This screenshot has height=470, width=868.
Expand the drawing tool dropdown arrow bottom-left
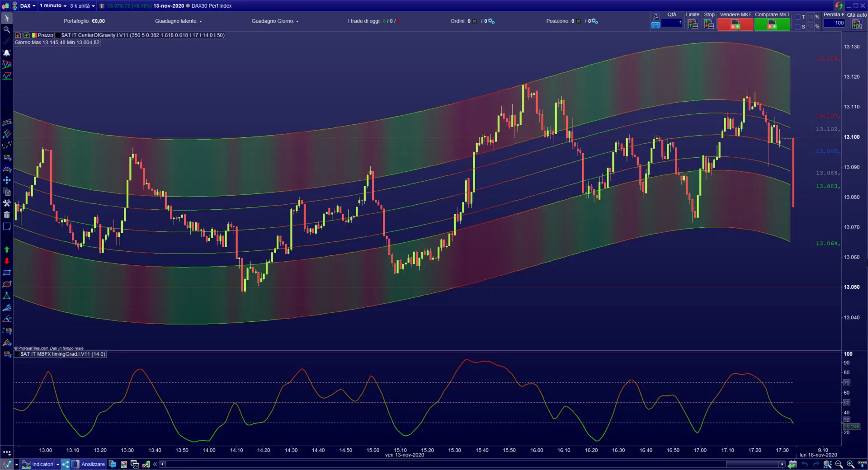(x=17, y=464)
